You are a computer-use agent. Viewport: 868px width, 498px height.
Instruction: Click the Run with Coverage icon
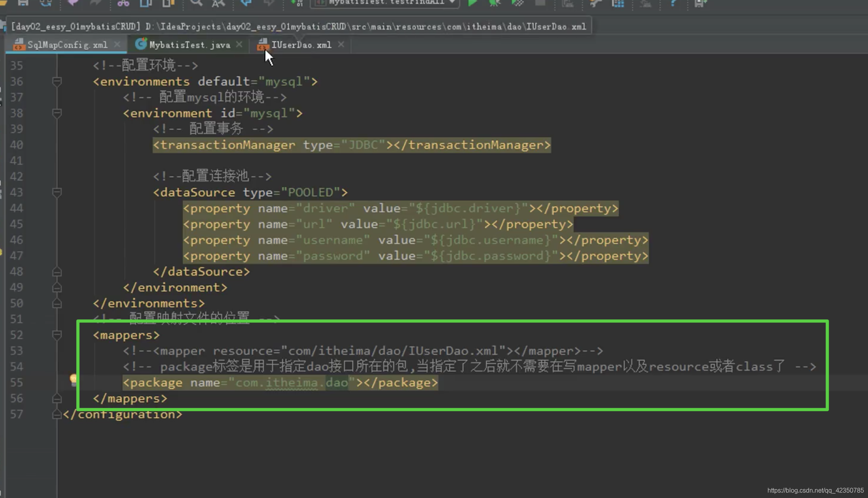(517, 3)
